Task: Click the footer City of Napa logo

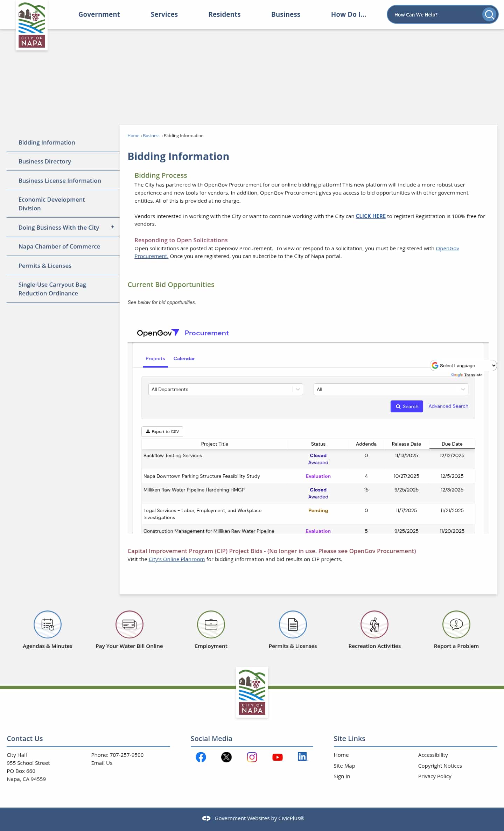Action: coord(252,692)
